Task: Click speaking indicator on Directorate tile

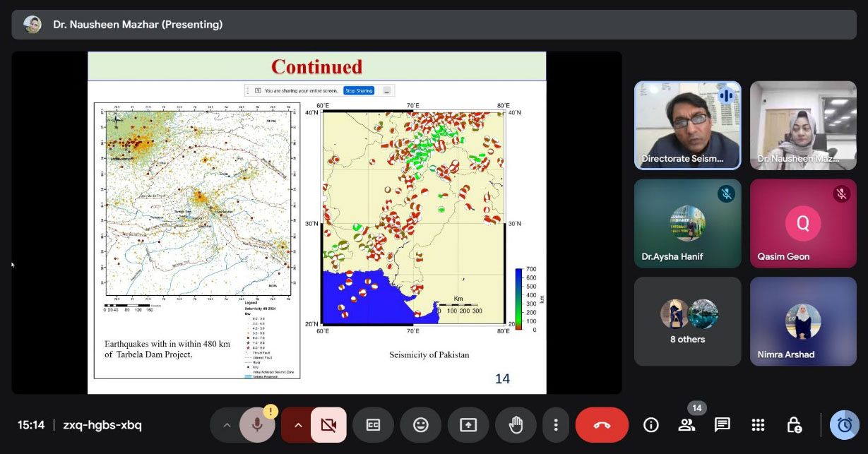Action: pyautogui.click(x=725, y=96)
